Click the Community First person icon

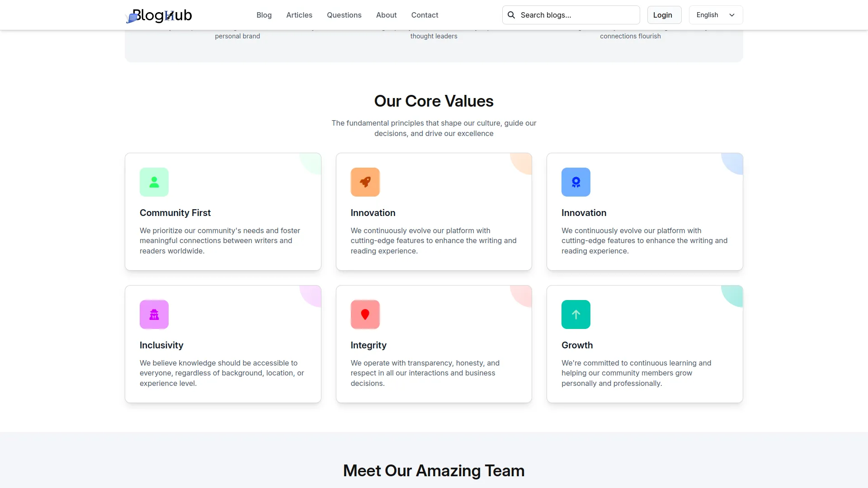point(154,182)
